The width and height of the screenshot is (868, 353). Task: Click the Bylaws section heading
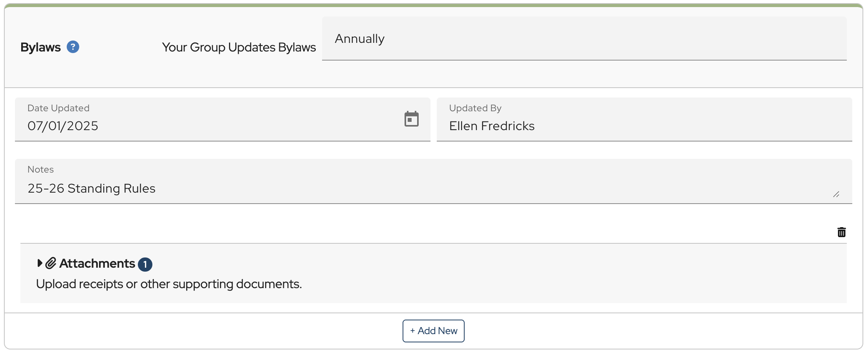click(x=40, y=47)
